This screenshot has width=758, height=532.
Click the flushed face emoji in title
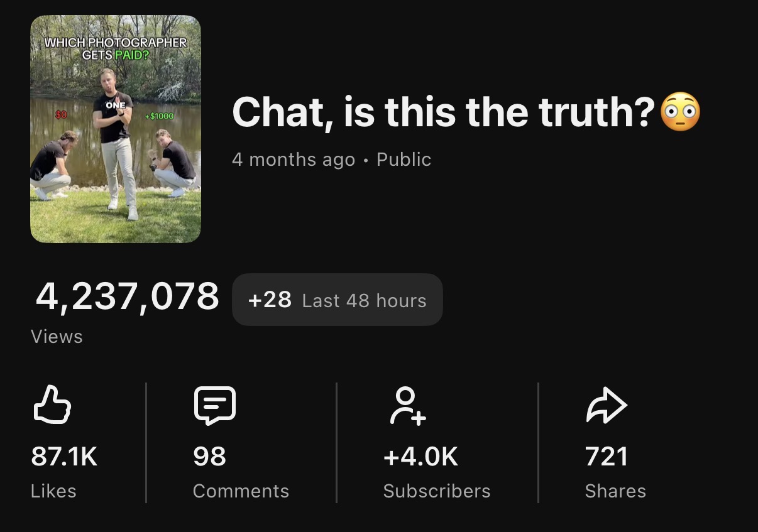pyautogui.click(x=681, y=112)
